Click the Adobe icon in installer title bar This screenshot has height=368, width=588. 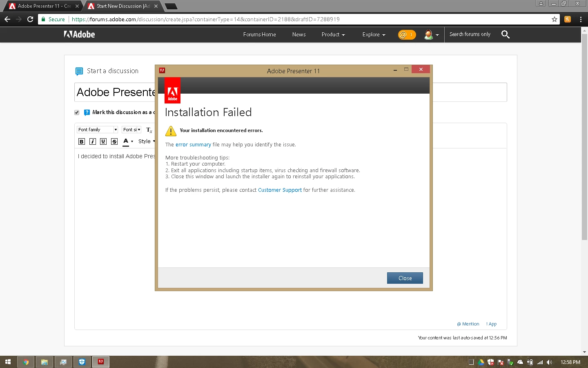coord(162,70)
